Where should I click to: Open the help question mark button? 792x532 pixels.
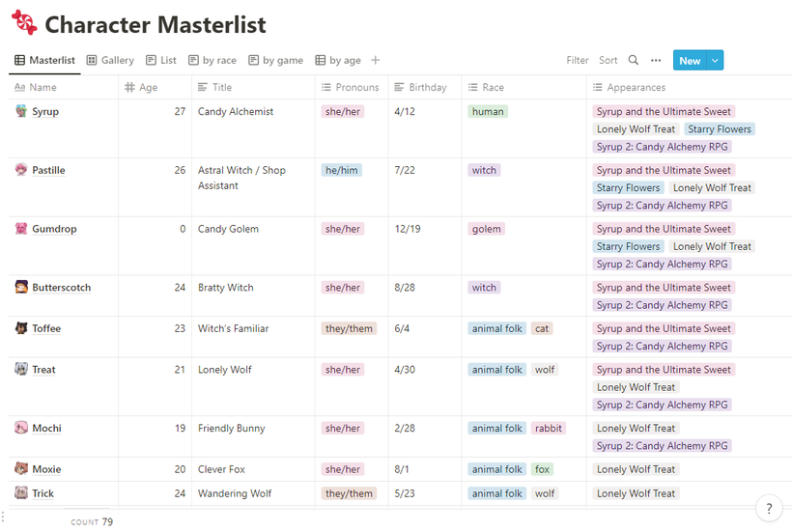pos(769,507)
